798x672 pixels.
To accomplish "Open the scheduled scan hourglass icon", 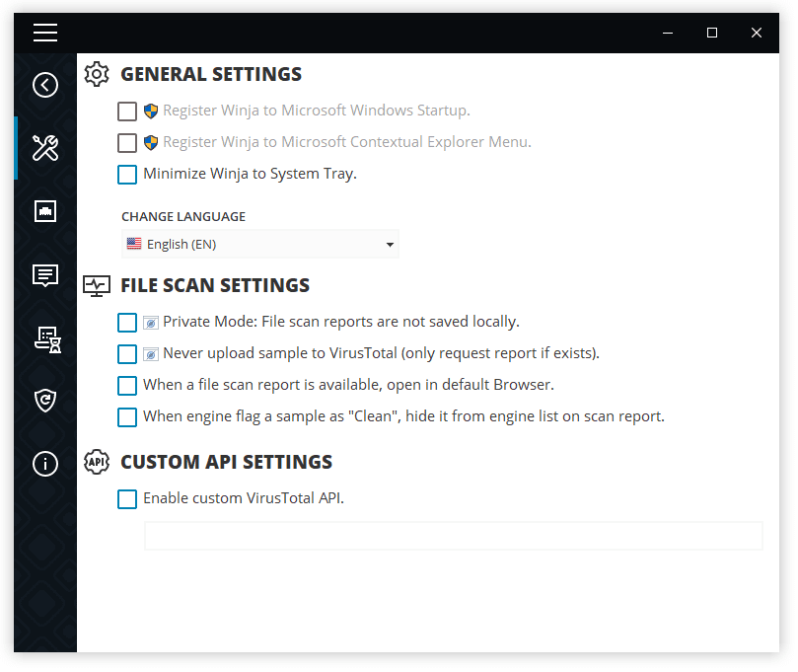I will tap(47, 339).
